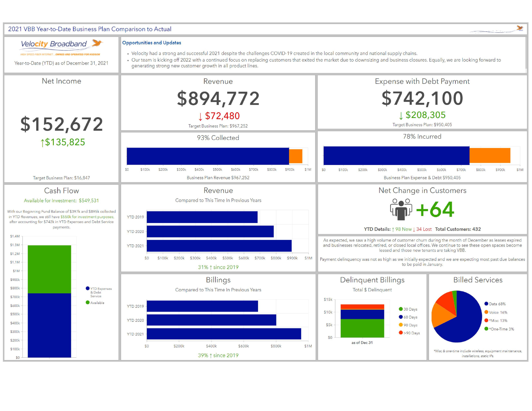The height and width of the screenshot is (411, 532).
Task: Click 'Target Business Plan: $950,405'
Action: [422, 125]
